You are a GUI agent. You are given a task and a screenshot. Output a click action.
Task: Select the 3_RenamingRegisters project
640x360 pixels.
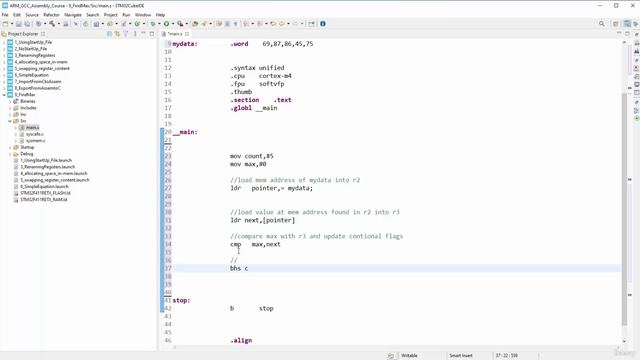[x=35, y=55]
